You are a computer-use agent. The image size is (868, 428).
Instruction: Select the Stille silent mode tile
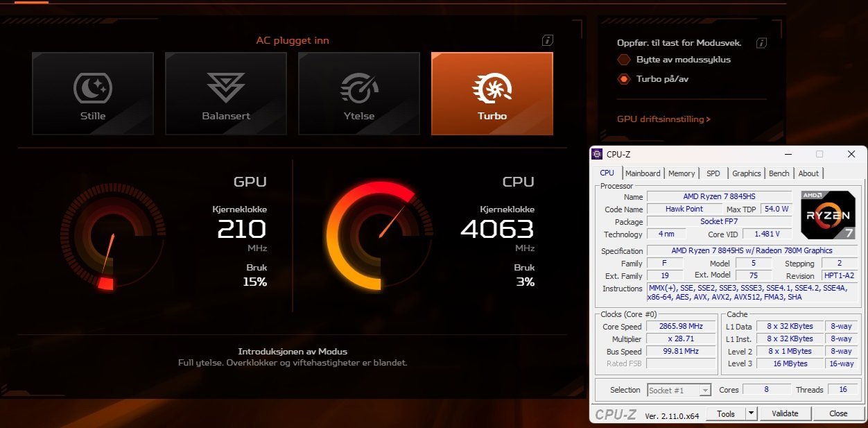(93, 94)
